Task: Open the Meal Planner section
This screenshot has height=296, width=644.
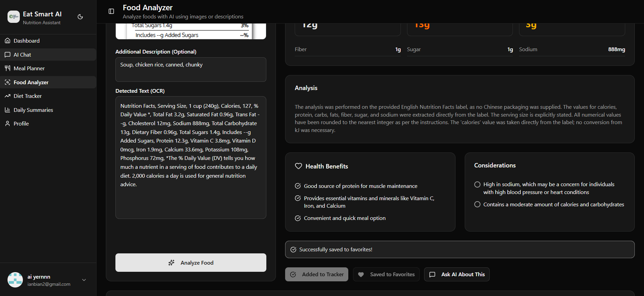Action: (48, 68)
